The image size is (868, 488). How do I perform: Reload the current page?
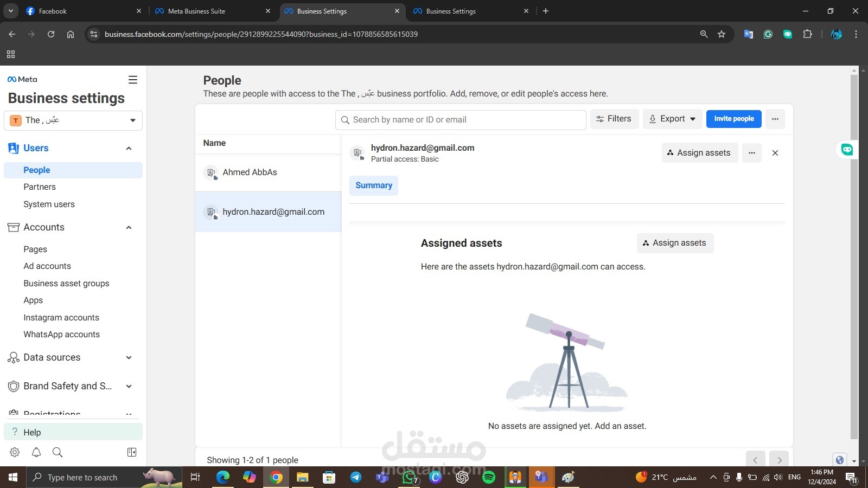point(51,34)
